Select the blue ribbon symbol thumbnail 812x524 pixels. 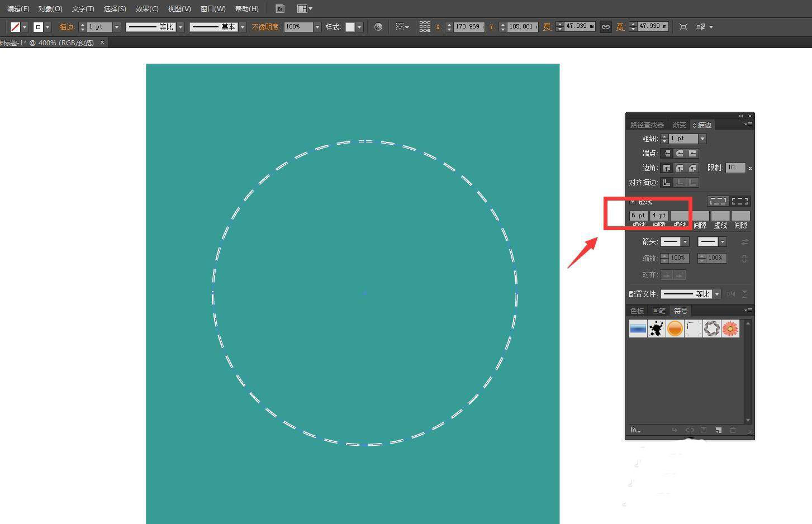coord(638,328)
